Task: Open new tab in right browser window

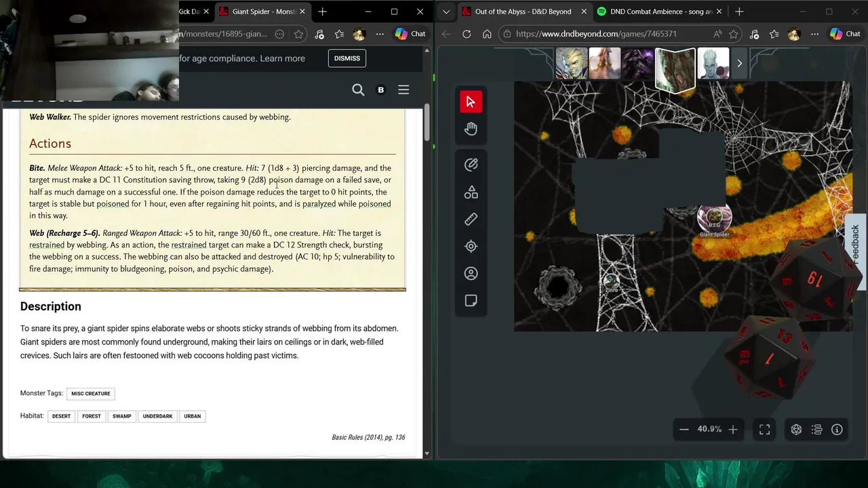Action: [x=739, y=12]
